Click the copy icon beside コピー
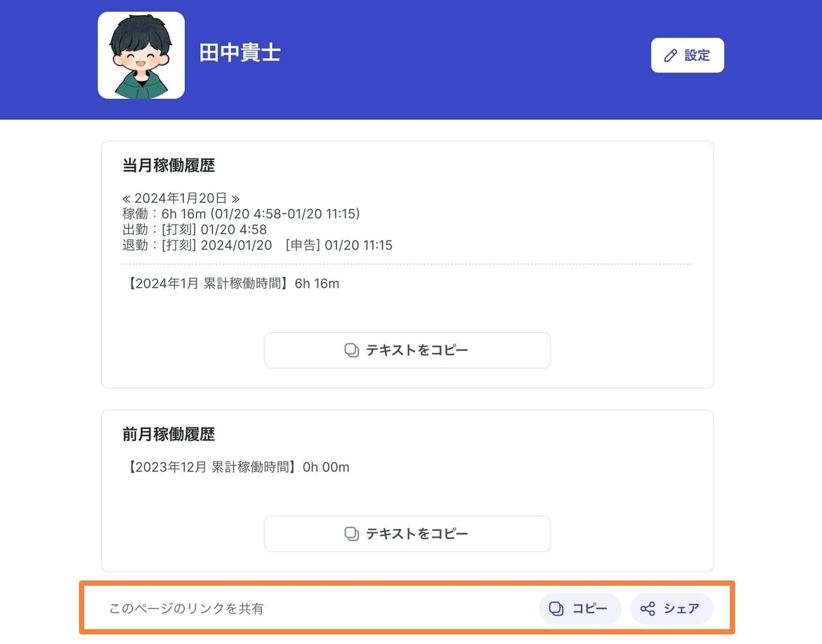This screenshot has width=822, height=644. [557, 608]
